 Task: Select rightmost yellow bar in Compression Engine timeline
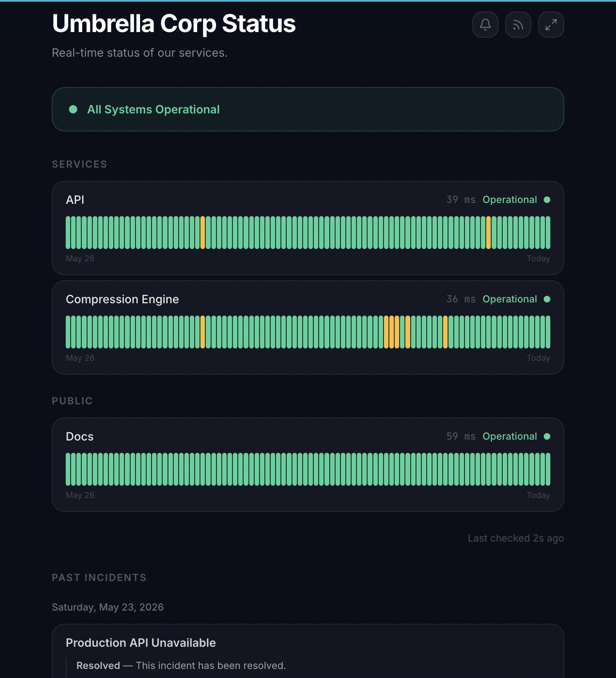[x=445, y=332]
